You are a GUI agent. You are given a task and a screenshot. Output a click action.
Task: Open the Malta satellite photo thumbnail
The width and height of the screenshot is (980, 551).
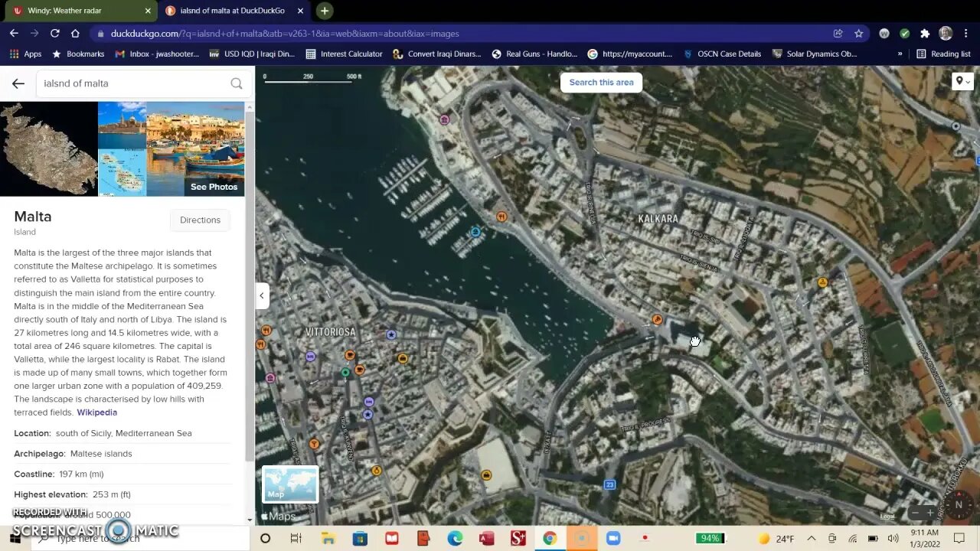tap(49, 149)
